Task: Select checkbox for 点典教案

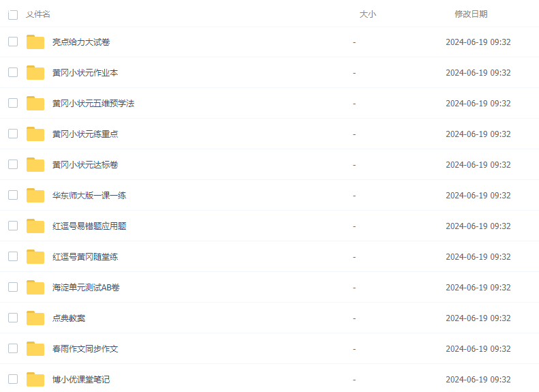Action: pos(13,318)
